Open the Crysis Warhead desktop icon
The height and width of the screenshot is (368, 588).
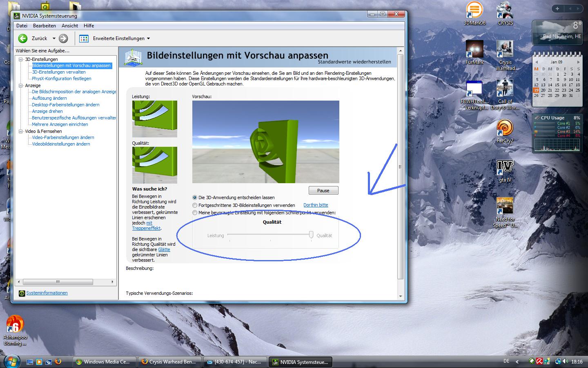point(505,55)
